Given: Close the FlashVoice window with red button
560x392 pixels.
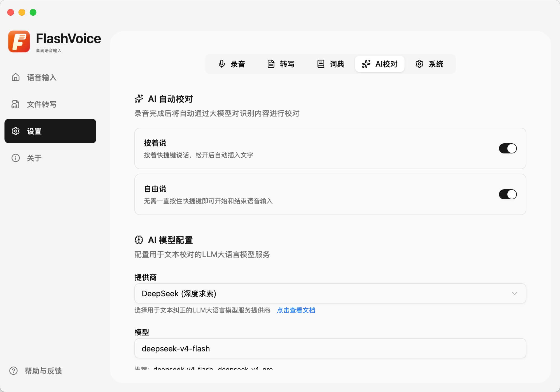Looking at the screenshot, I should click(x=11, y=12).
